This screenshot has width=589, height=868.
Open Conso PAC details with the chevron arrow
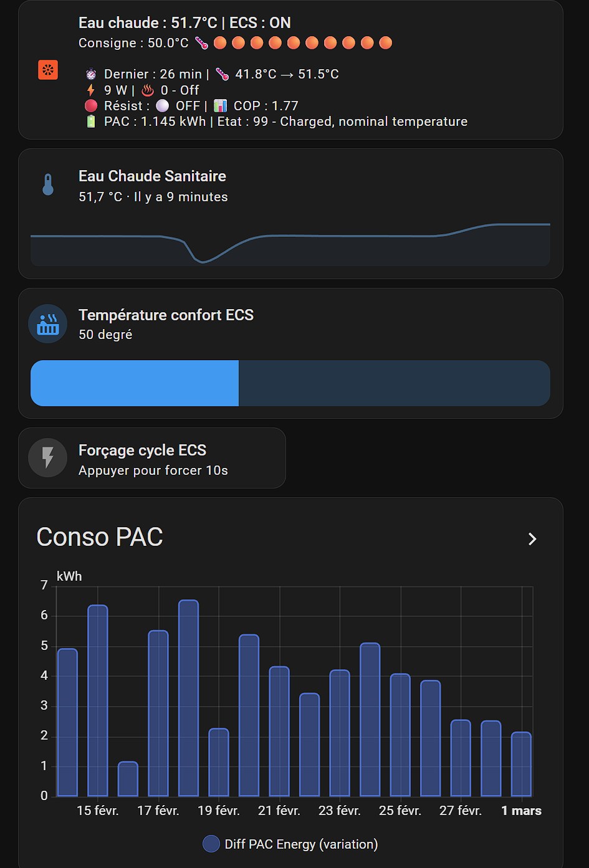(532, 539)
